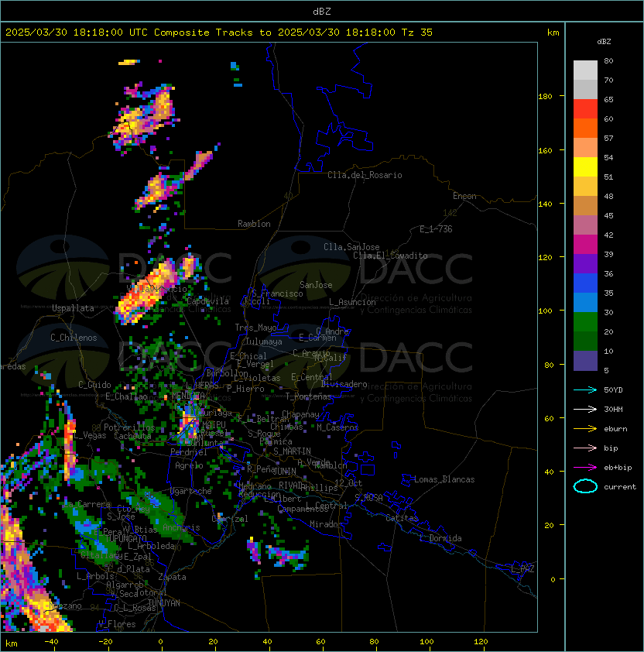This screenshot has height=652, width=644.
Task: Click the 'Catitas' map label
Action: [x=402, y=518]
